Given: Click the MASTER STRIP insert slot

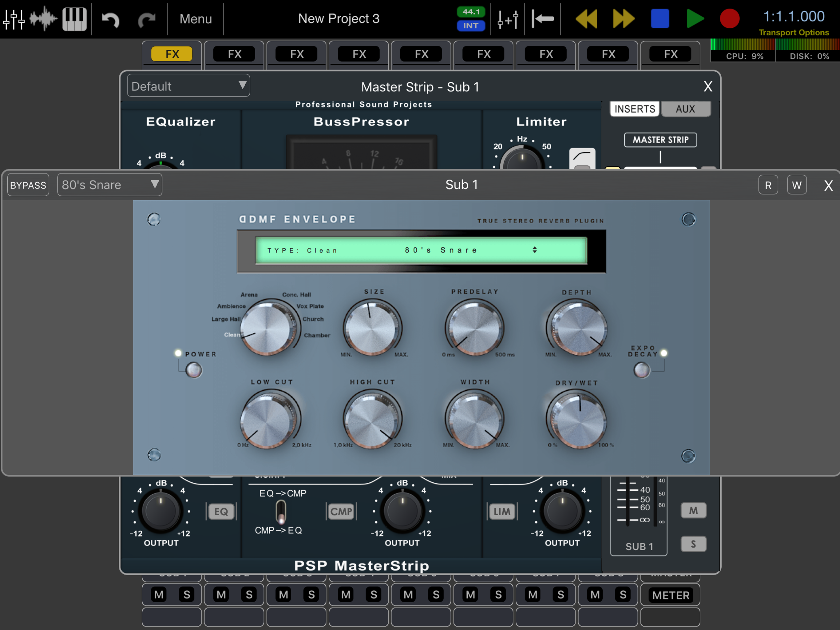Looking at the screenshot, I should (660, 140).
